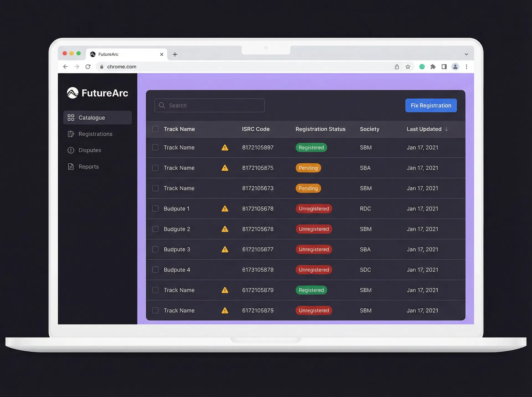Select the Registrations sidebar icon
Screen dimensions: 532x397
coord(71,134)
